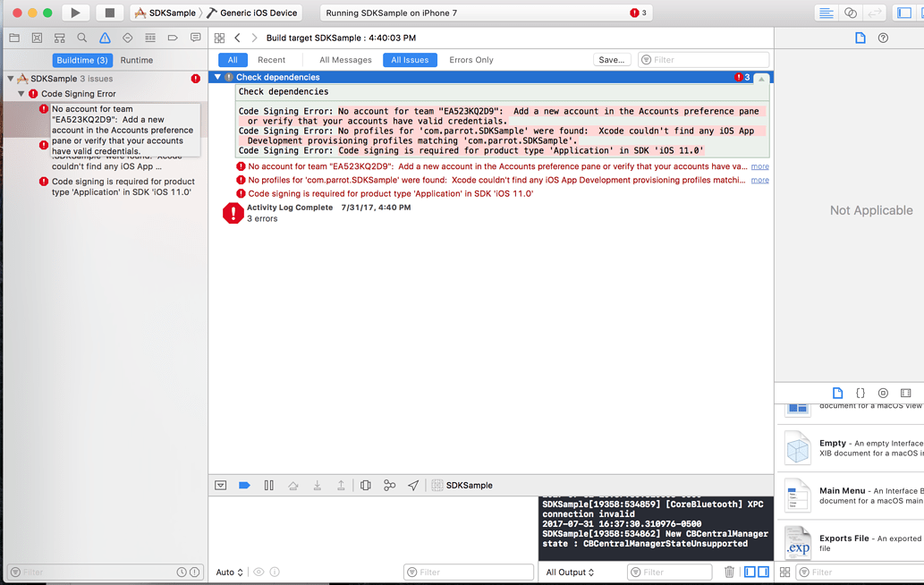Click the Run button to build

[76, 12]
